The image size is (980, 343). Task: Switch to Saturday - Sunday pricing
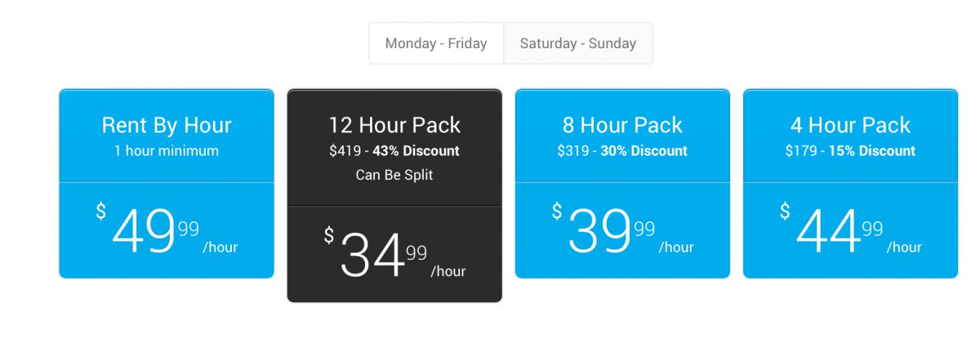coord(577,43)
